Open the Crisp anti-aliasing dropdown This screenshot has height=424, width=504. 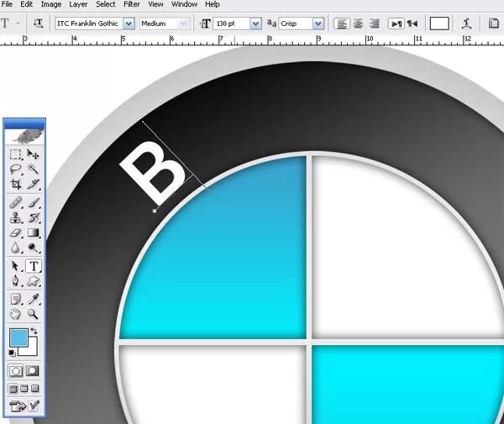coord(318,24)
